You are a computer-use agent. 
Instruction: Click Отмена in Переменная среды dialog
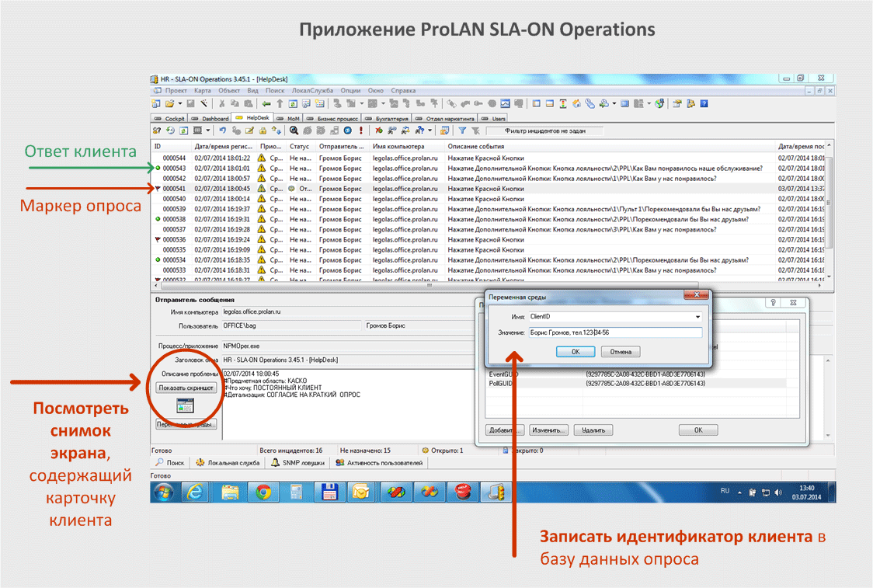pyautogui.click(x=620, y=352)
